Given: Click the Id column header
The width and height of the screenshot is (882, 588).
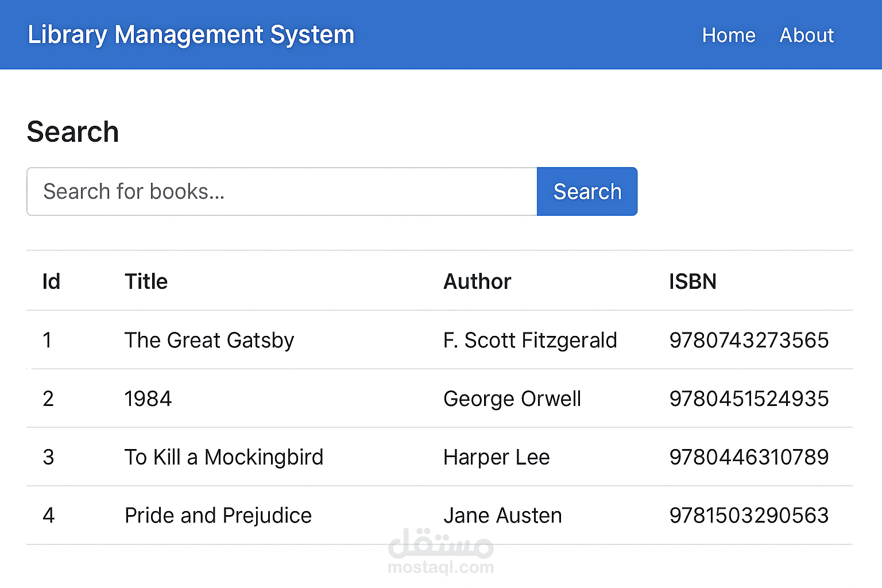Looking at the screenshot, I should coord(51,281).
